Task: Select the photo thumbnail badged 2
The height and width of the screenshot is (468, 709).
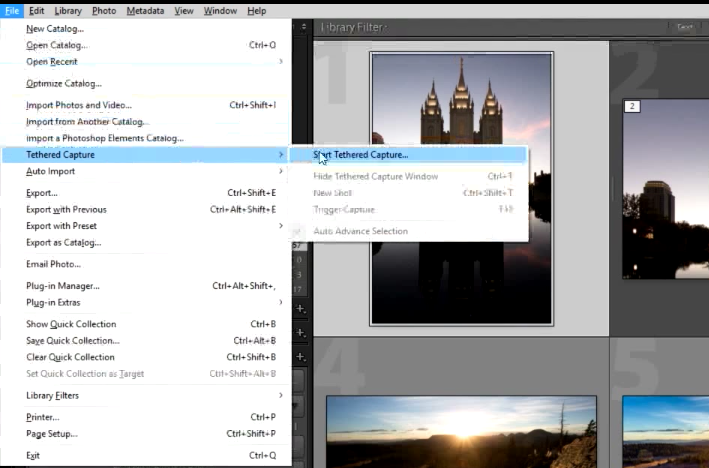Action: (666, 188)
